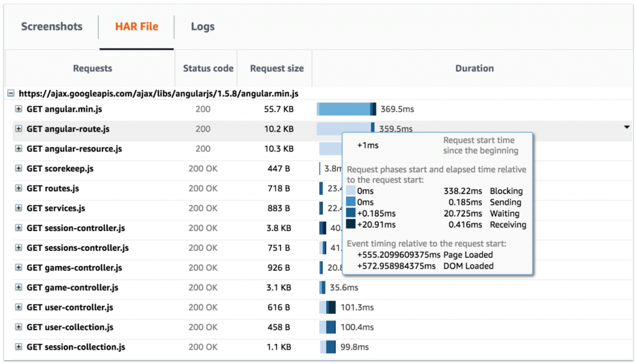Expand the GET games-controller.js request details
This screenshot has width=636, height=364.
click(x=17, y=268)
